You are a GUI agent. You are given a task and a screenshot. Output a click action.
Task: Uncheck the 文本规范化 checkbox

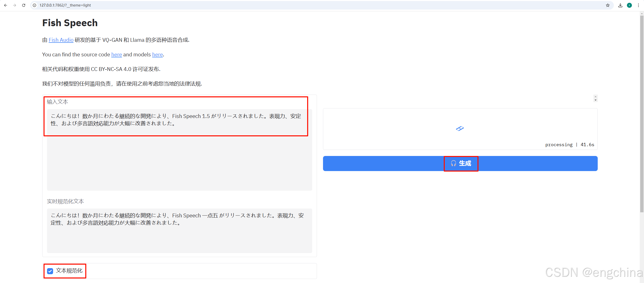pos(50,271)
